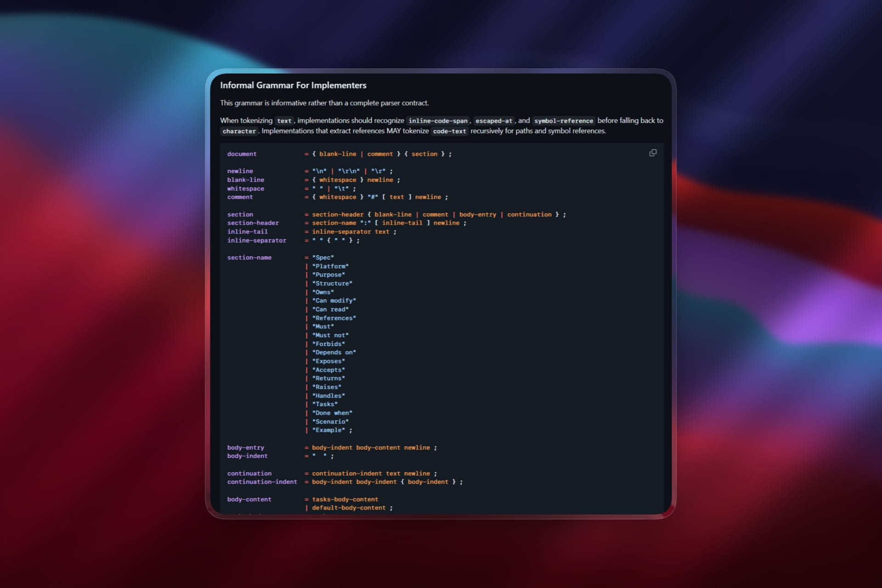This screenshot has width=882, height=588.
Task: Click the "References" literal
Action: coord(334,318)
